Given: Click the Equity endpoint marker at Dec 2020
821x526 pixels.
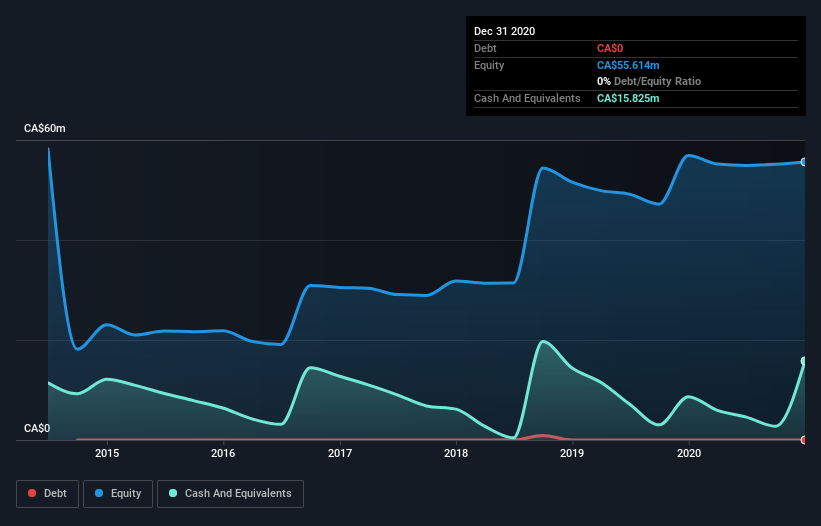Looking at the screenshot, I should (x=804, y=162).
